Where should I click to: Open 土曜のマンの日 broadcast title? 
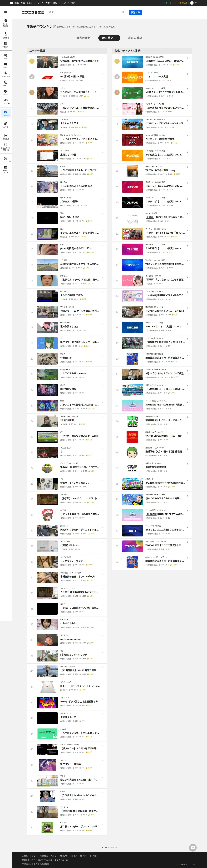click(x=69, y=155)
